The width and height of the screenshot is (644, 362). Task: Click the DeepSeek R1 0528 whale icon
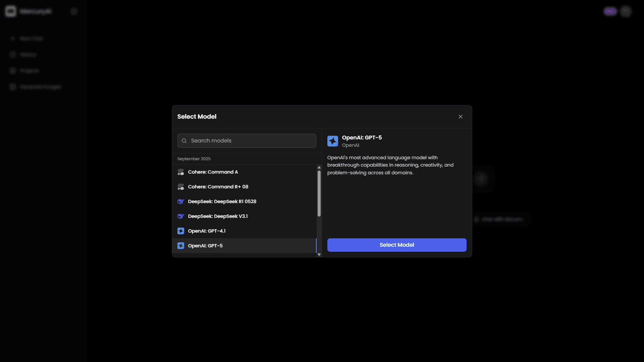(181, 201)
